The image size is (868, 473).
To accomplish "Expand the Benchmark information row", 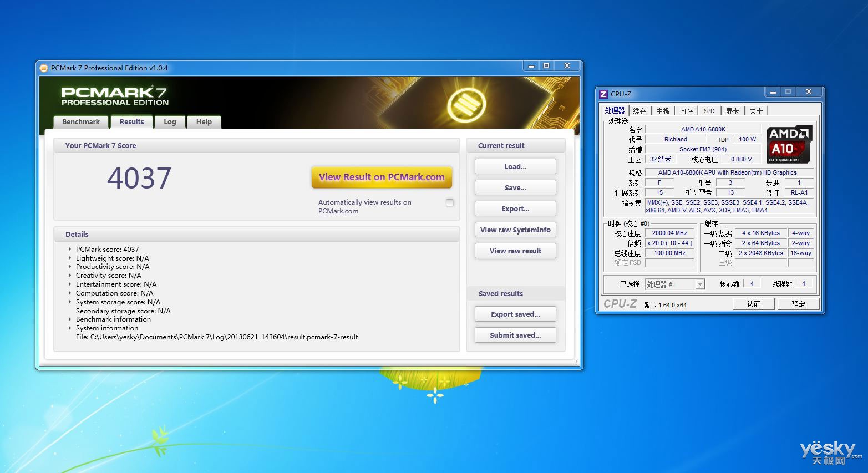I will pyautogui.click(x=70, y=319).
